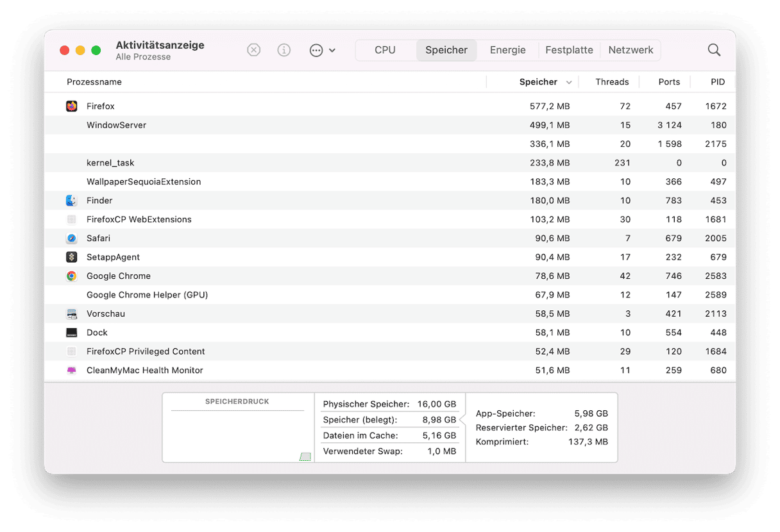Image resolution: width=780 pixels, height=532 pixels.
Task: Sort by the Prozessname column header
Action: point(94,82)
